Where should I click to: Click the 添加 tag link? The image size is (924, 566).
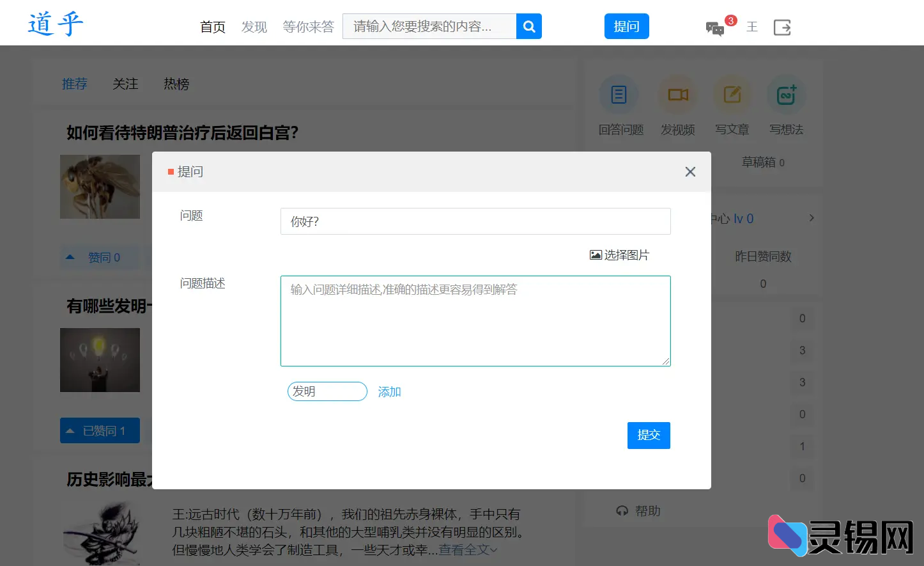pos(389,392)
